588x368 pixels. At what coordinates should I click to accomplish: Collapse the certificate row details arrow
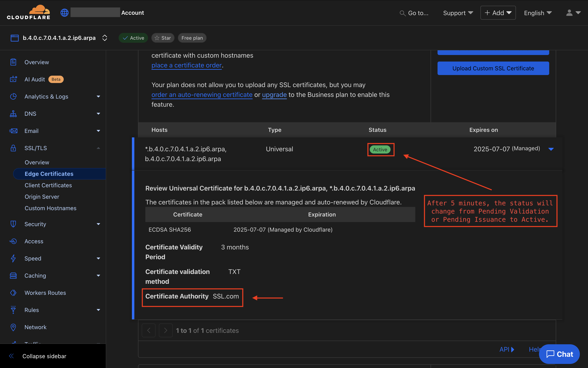pyautogui.click(x=551, y=149)
